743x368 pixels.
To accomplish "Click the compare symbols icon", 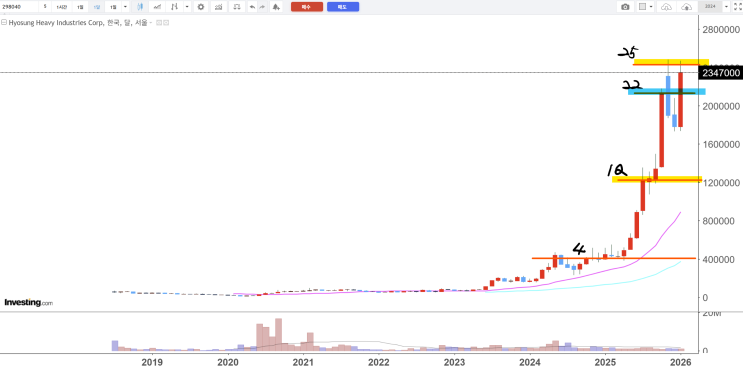I will (x=218, y=7).
